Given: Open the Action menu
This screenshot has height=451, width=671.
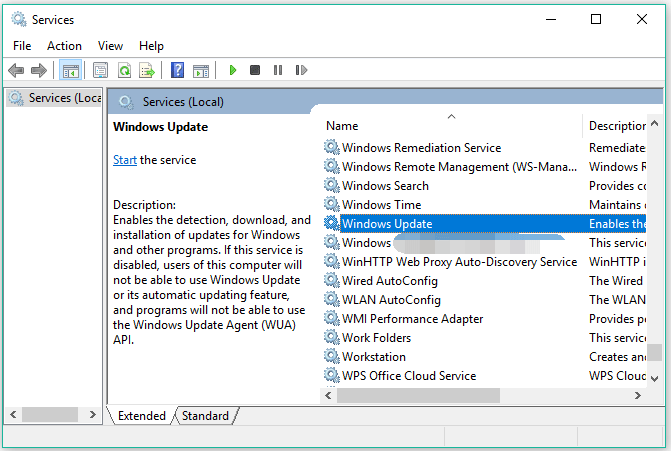Looking at the screenshot, I should coord(64,46).
